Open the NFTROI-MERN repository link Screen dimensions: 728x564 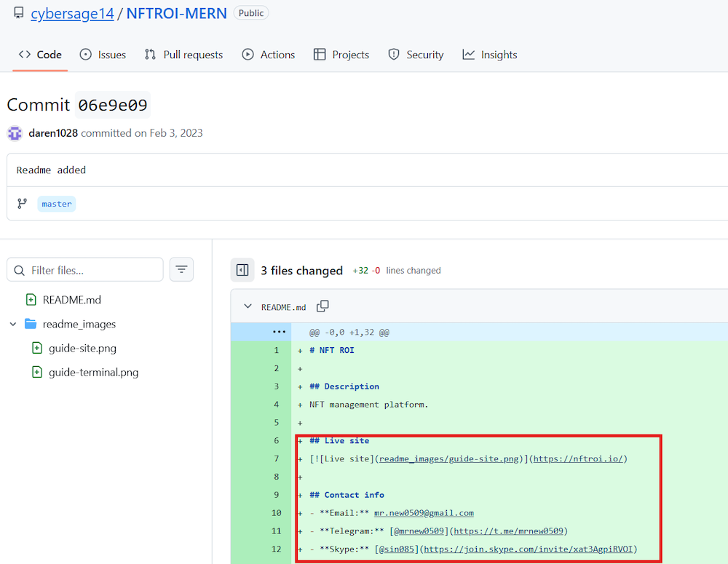click(x=176, y=13)
